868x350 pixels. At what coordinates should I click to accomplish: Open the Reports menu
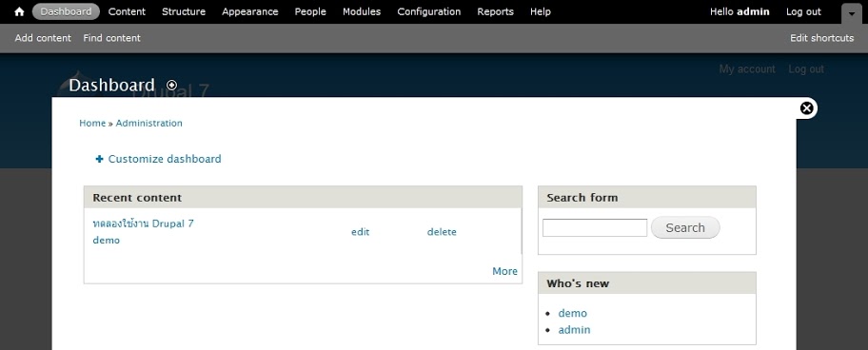tap(496, 11)
